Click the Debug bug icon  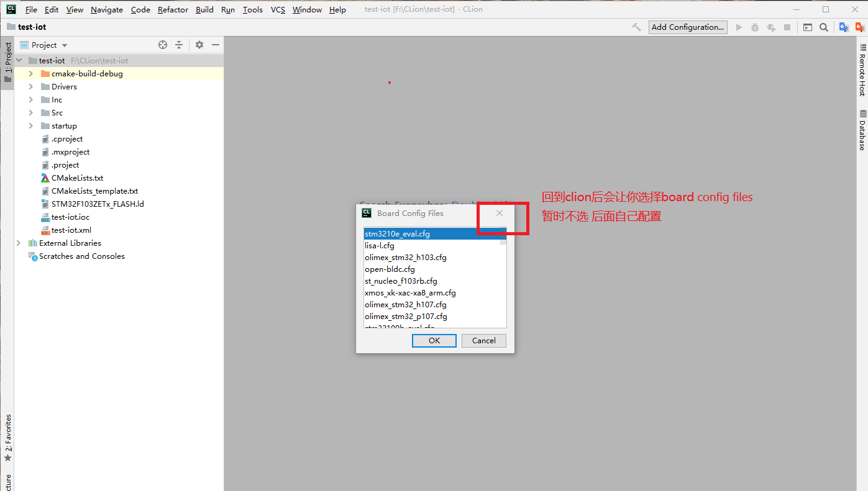(754, 27)
